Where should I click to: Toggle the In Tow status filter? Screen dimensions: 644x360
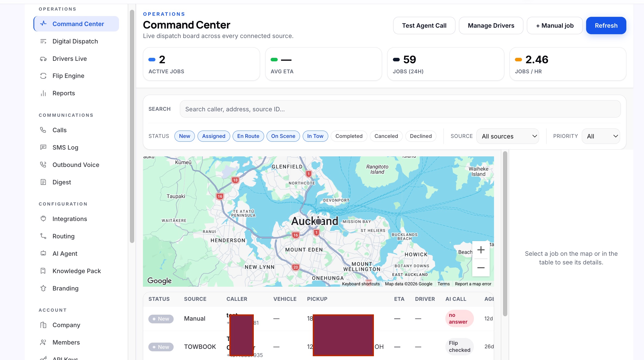[x=315, y=136]
